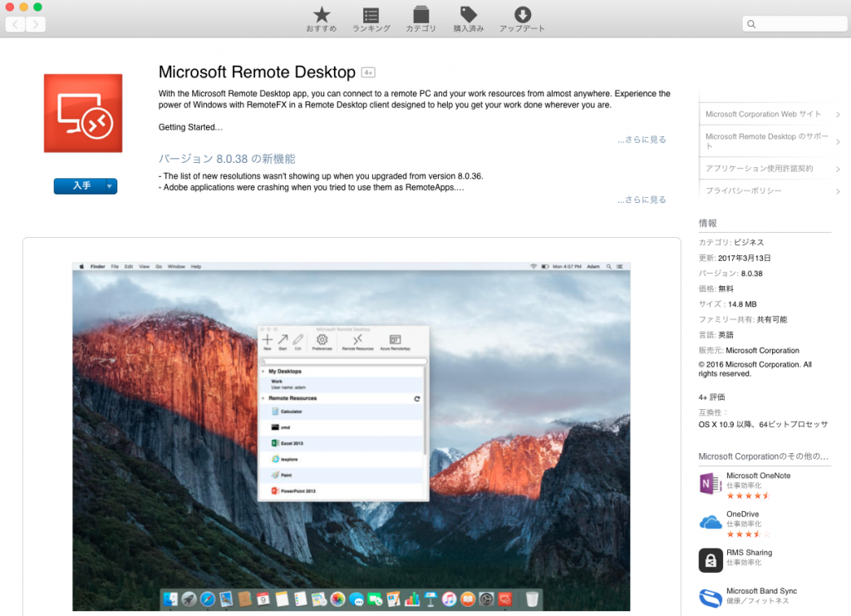Click the 'カテゴリ: ビジネス' info line
This screenshot has width=851, height=616.
pyautogui.click(x=731, y=242)
